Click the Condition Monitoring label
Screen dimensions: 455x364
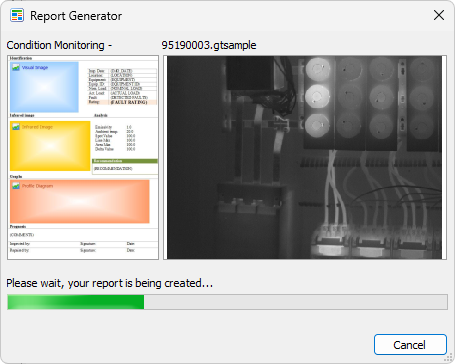point(59,45)
